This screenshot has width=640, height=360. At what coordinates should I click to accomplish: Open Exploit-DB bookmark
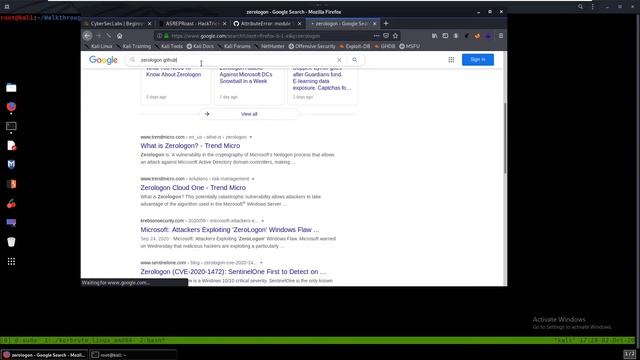(x=355, y=46)
